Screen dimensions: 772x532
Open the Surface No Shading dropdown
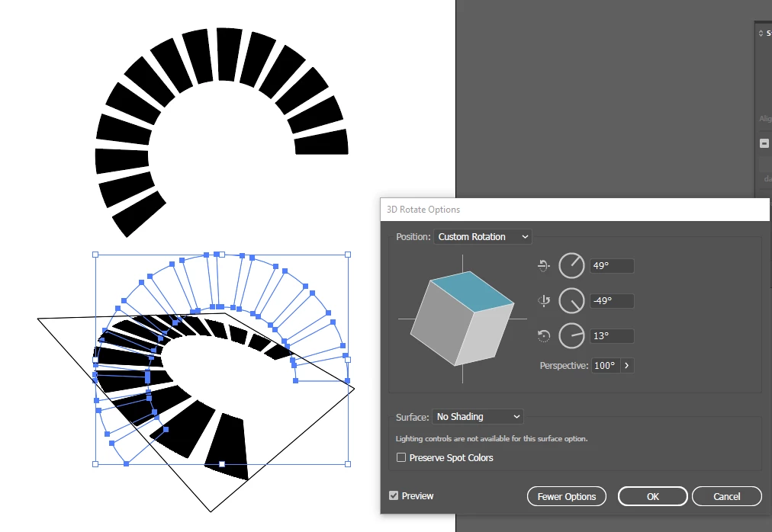(x=478, y=417)
